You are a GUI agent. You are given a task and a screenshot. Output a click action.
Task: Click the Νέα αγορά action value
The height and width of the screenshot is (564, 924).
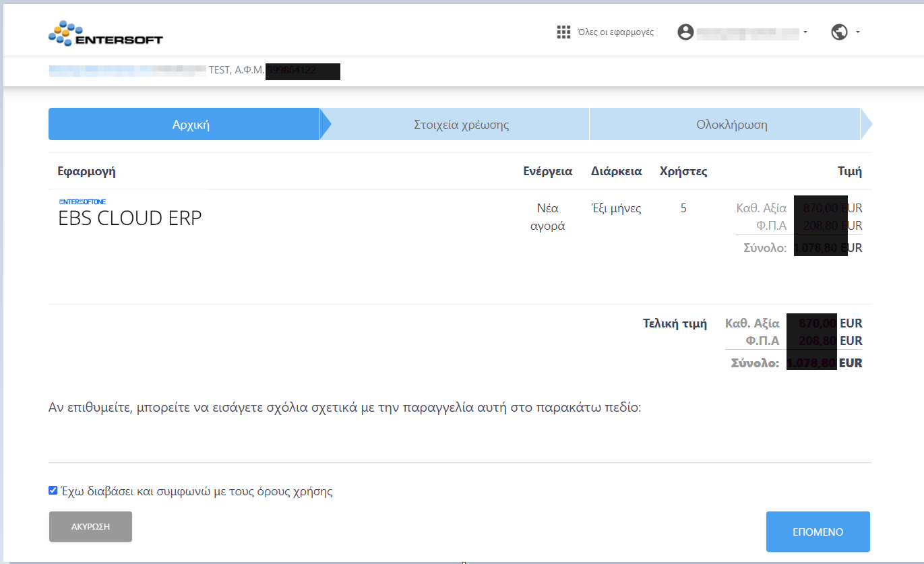(548, 217)
